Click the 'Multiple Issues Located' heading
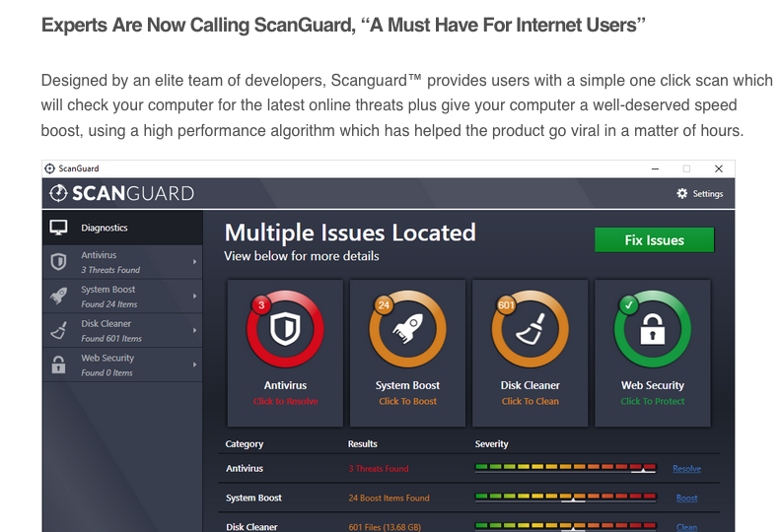The image size is (781, 532). click(350, 233)
